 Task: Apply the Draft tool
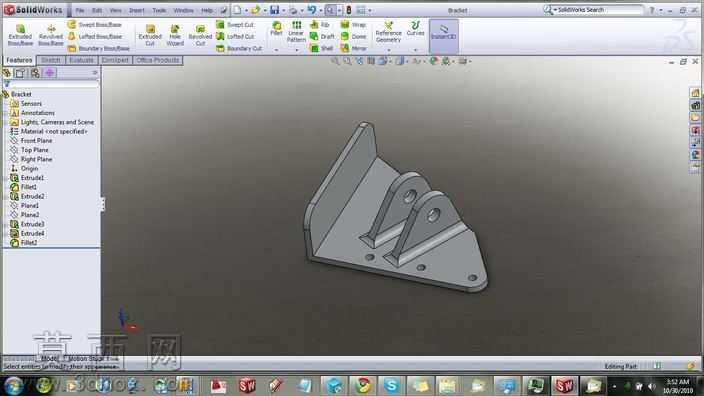pyautogui.click(x=322, y=36)
